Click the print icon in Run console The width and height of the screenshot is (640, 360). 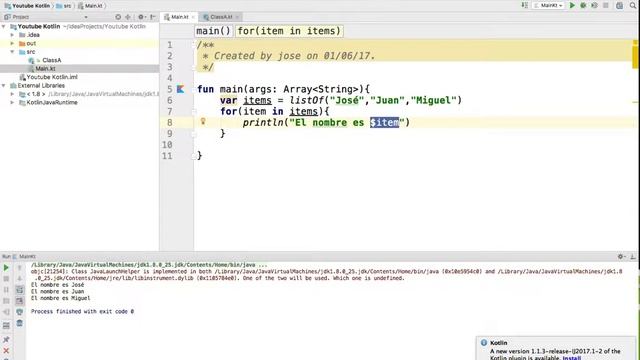(20, 312)
